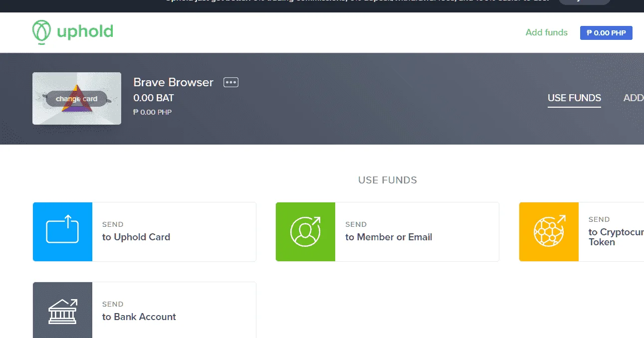Open the Add funds link
The width and height of the screenshot is (644, 338).
point(546,32)
